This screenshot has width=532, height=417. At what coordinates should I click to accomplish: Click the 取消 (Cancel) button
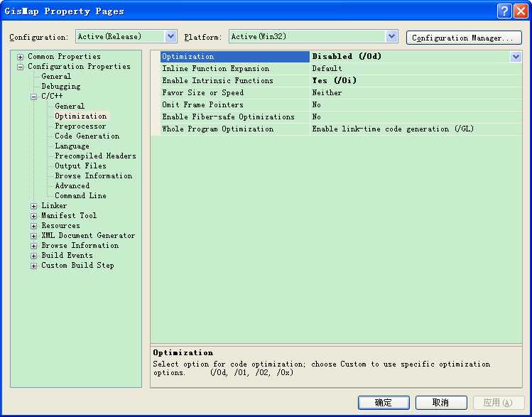441,403
